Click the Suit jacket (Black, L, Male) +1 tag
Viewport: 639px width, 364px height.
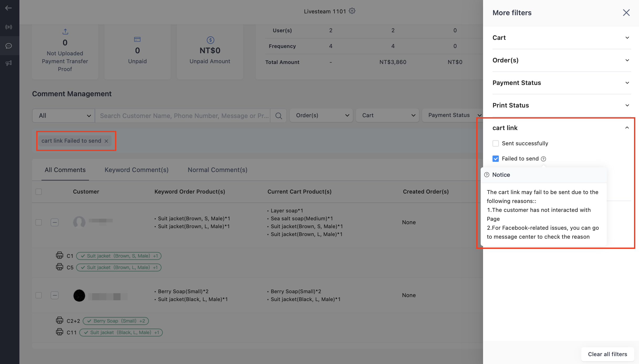pyautogui.click(x=121, y=333)
